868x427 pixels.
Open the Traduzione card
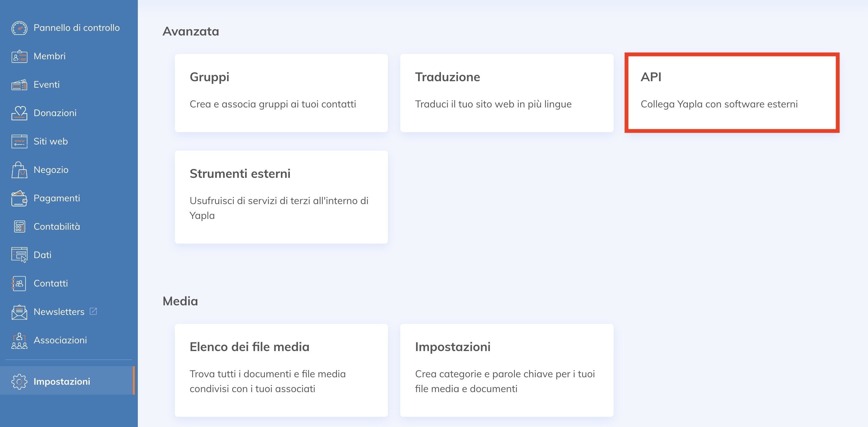(506, 93)
